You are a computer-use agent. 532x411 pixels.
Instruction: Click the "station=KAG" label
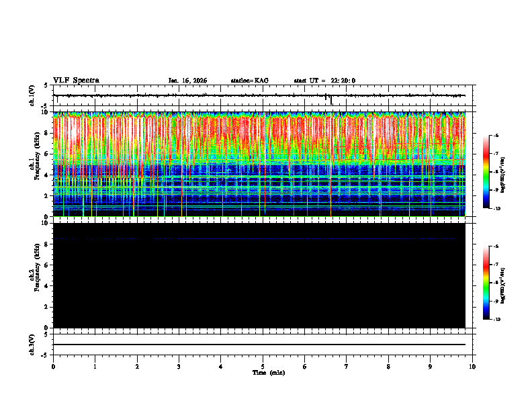coord(250,81)
